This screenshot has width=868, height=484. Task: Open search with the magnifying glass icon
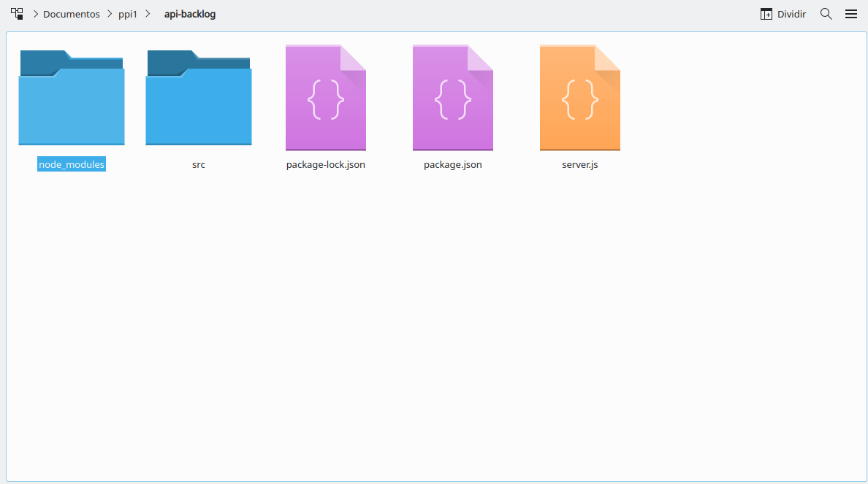coord(826,14)
